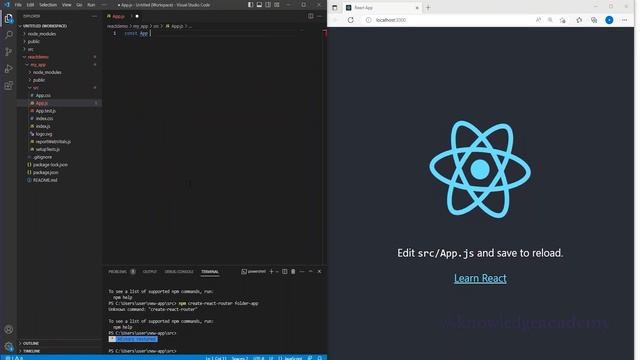This screenshot has height=360, width=640.
Task: Open the File menu
Action: click(18, 5)
